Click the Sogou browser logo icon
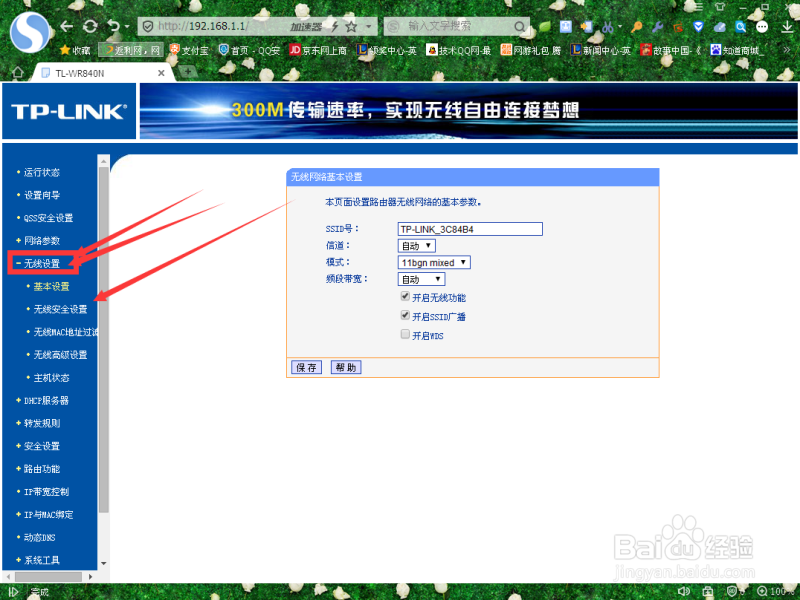Image resolution: width=800 pixels, height=600 pixels. 30,32
